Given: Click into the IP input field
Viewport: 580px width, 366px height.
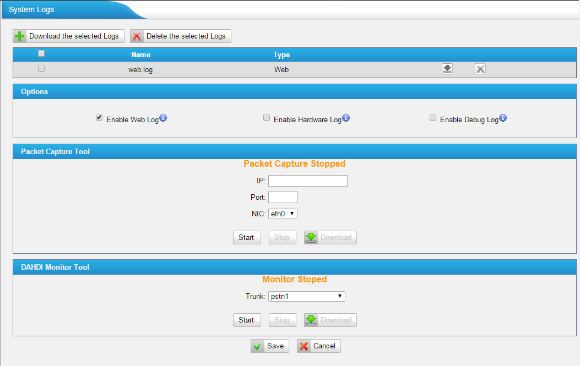Looking at the screenshot, I should tap(308, 181).
